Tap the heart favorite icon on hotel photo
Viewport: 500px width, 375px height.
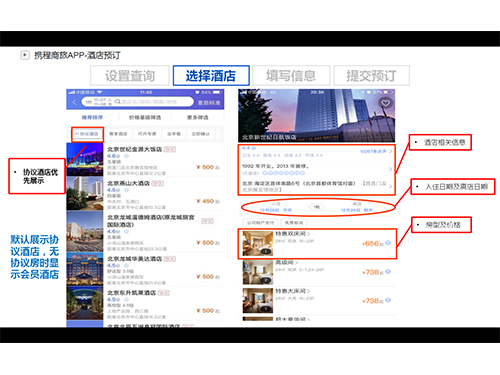point(385,103)
